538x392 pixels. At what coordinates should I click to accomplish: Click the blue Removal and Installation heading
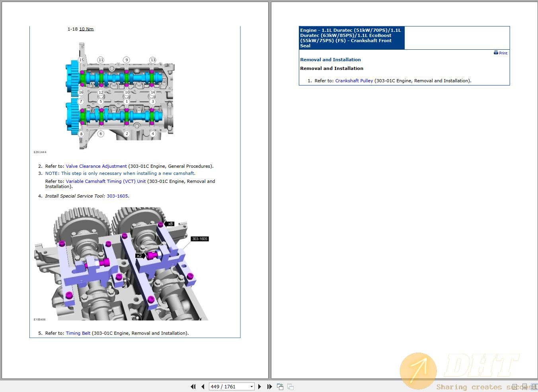pyautogui.click(x=330, y=60)
